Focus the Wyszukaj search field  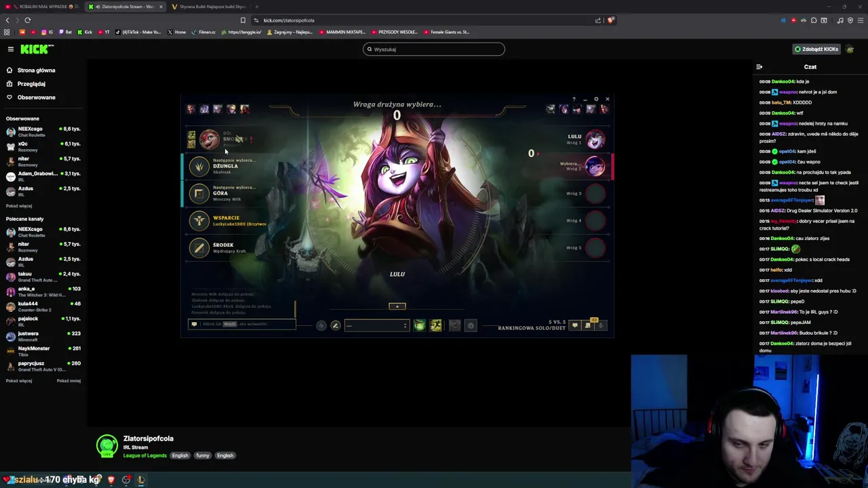(434, 49)
